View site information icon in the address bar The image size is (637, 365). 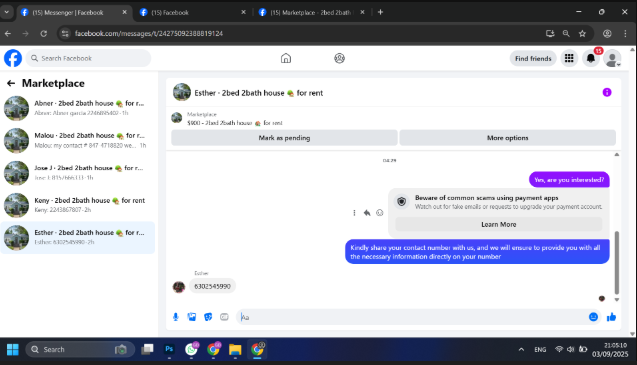coord(65,34)
